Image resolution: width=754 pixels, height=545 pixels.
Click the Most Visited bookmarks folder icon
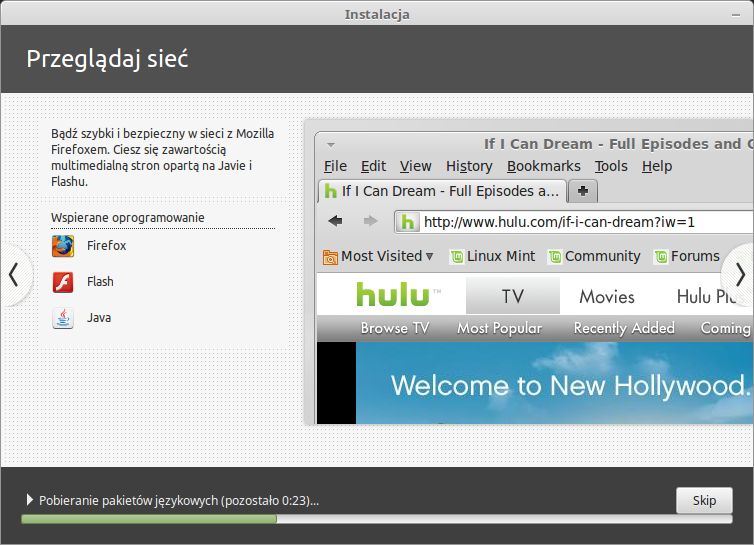[x=330, y=257]
